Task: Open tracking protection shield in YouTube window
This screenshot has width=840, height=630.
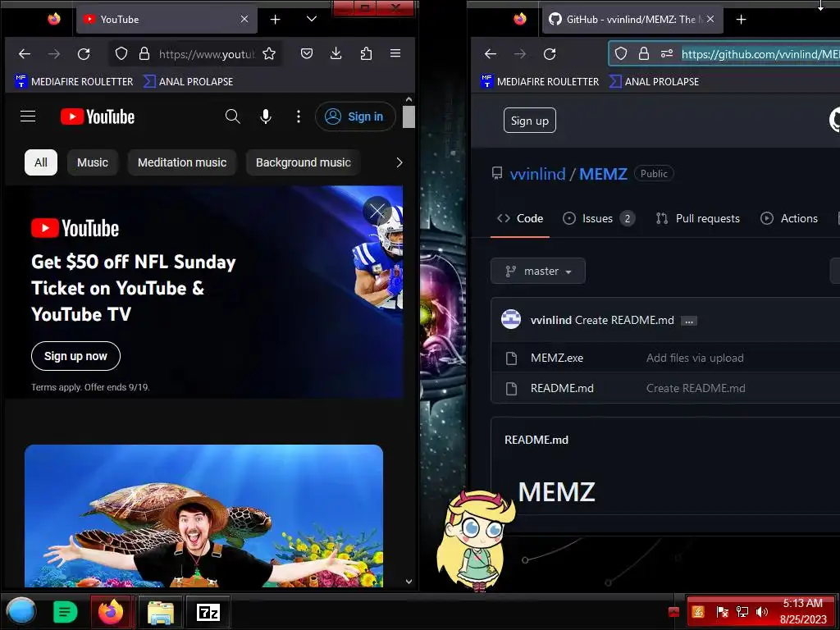Action: coord(121,53)
